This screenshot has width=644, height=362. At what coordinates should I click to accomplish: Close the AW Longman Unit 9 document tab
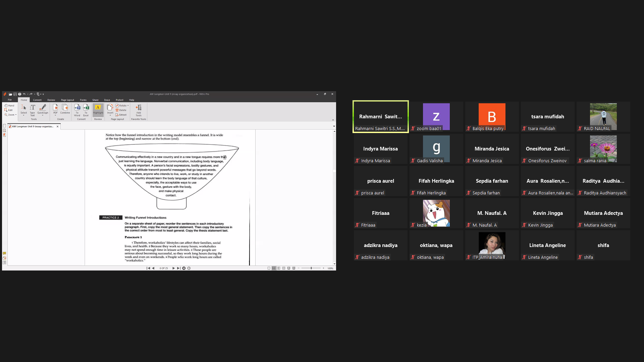(58, 126)
